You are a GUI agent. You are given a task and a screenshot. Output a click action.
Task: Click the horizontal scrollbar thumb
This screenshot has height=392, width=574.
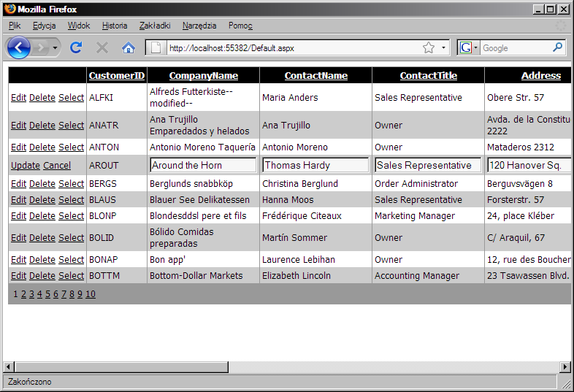[x=121, y=366]
